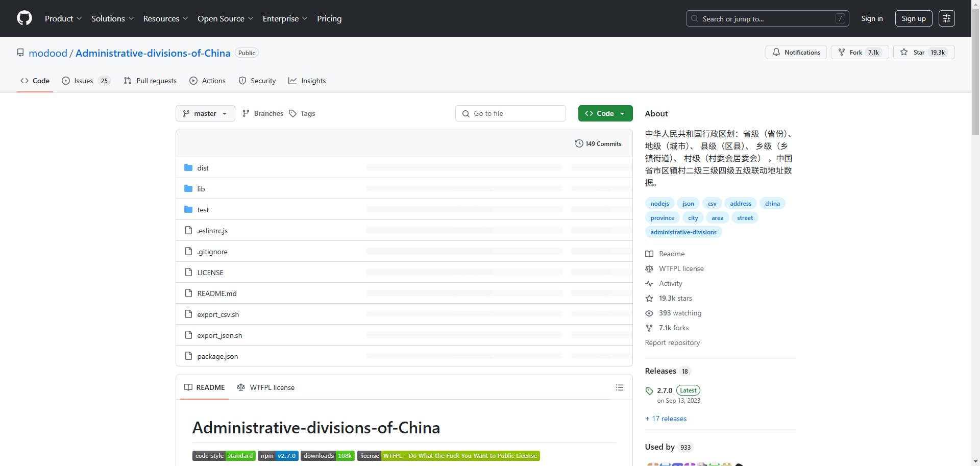This screenshot has width=980, height=466.
Task: Open the .gitignore file
Action: click(212, 252)
